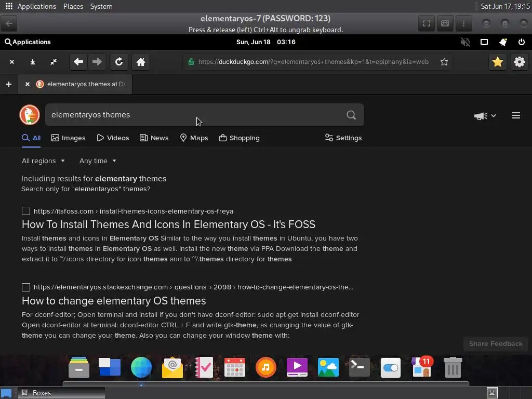
Task: Select Boxes in the host taskbar
Action: pyautogui.click(x=61, y=393)
